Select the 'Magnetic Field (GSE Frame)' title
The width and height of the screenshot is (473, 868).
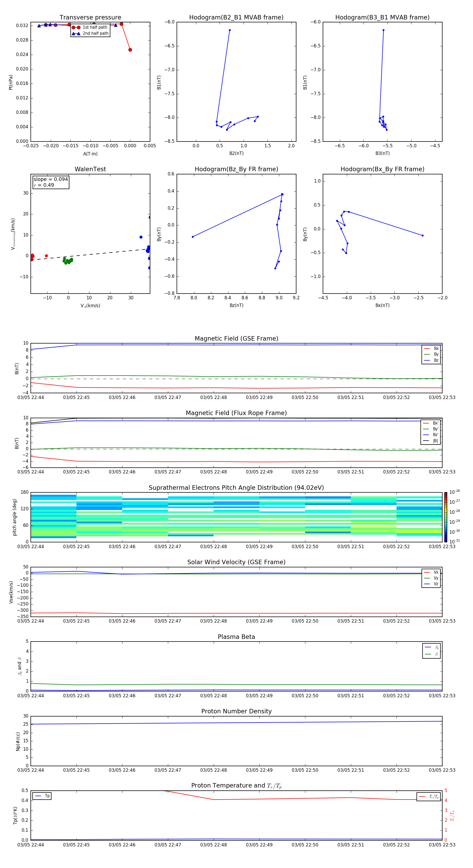coord(236,339)
